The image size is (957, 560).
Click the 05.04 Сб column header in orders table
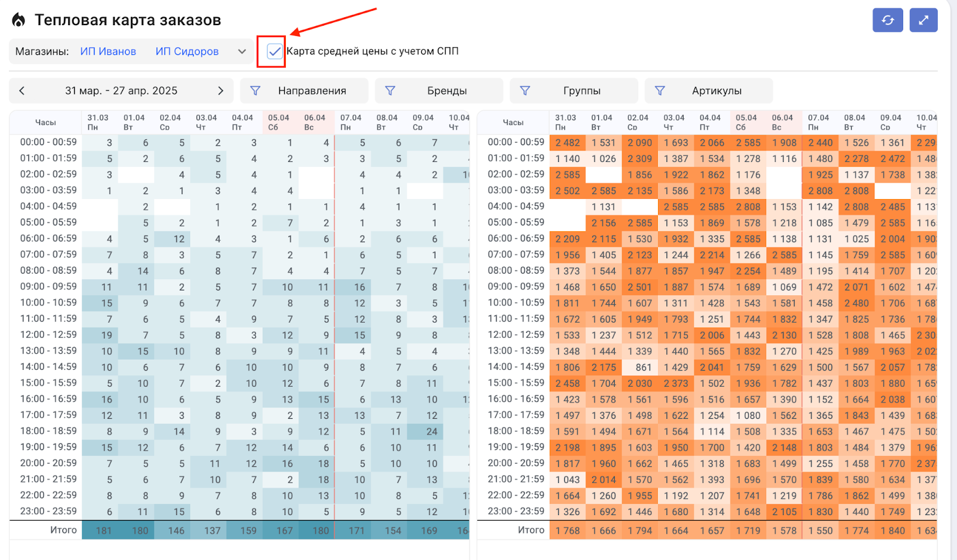[279, 122]
